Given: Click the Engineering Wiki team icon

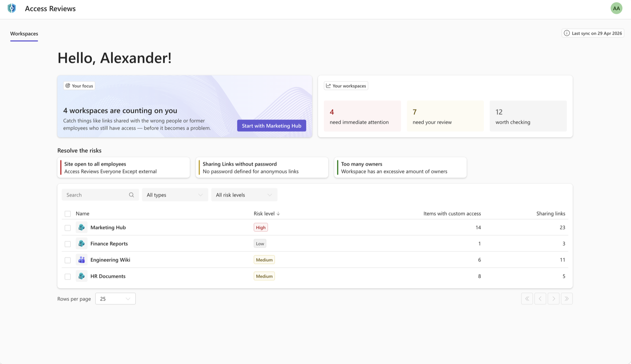Looking at the screenshot, I should coord(82,260).
